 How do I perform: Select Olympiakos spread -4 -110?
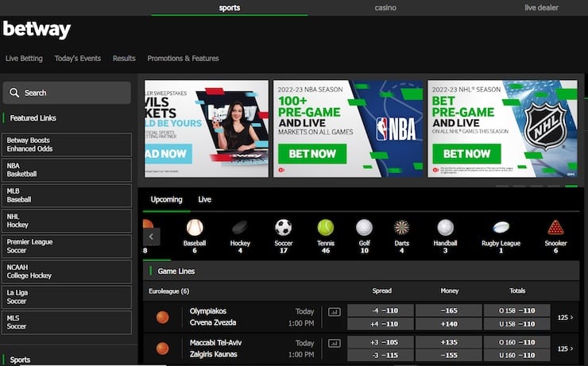[381, 310]
